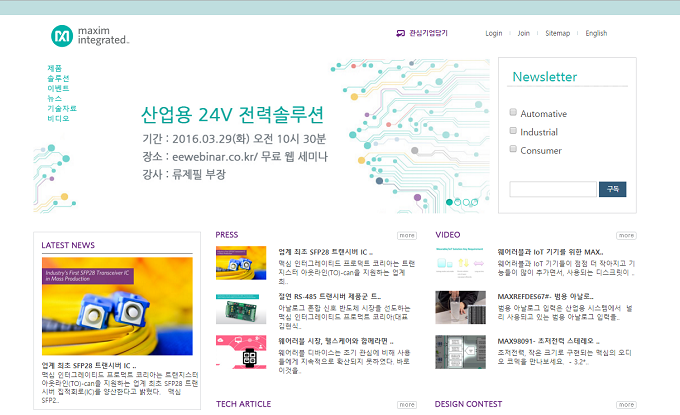Screen dimensions: 680x415
Task: Select the 기술자료 menu item
Action: (61, 108)
